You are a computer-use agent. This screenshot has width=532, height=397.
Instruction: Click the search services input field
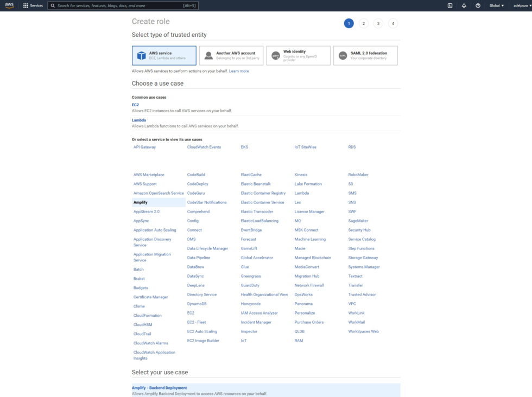pyautogui.click(x=125, y=5)
